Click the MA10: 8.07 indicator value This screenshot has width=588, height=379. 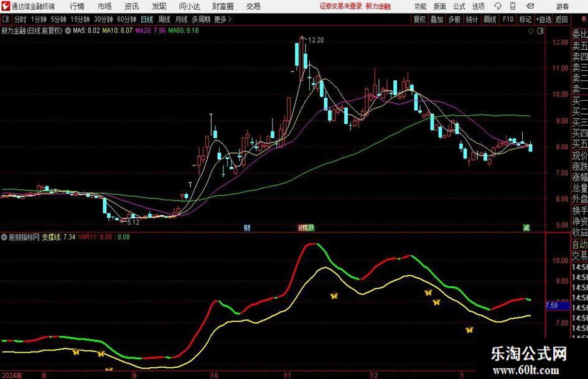(118, 30)
